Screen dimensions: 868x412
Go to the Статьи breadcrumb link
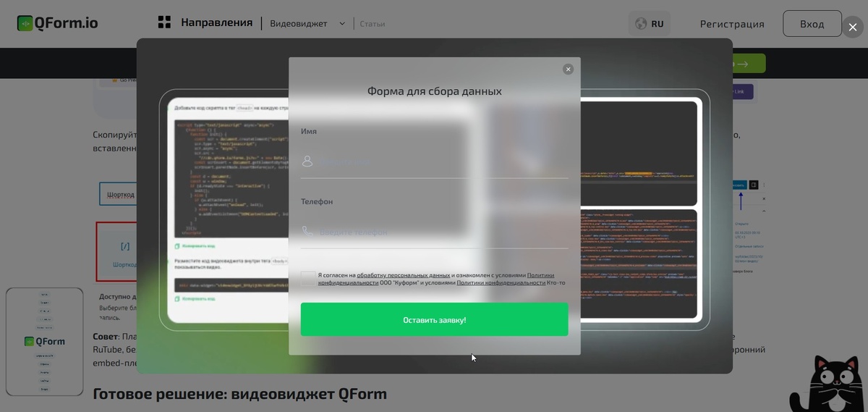373,24
